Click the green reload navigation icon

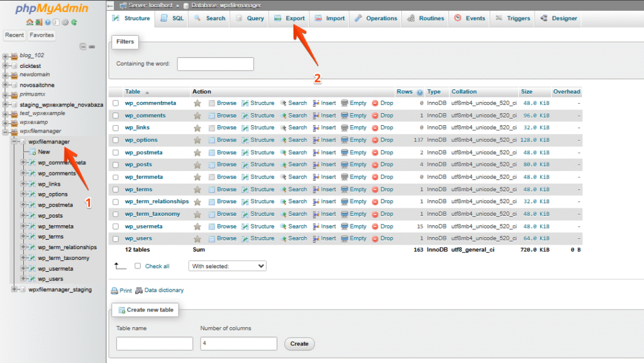pyautogui.click(x=74, y=22)
